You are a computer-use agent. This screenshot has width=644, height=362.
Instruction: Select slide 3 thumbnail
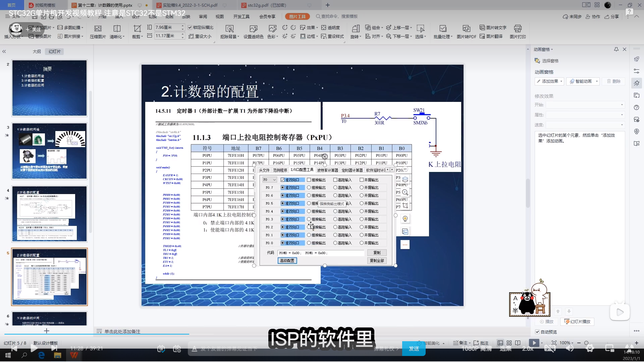pyautogui.click(x=50, y=151)
